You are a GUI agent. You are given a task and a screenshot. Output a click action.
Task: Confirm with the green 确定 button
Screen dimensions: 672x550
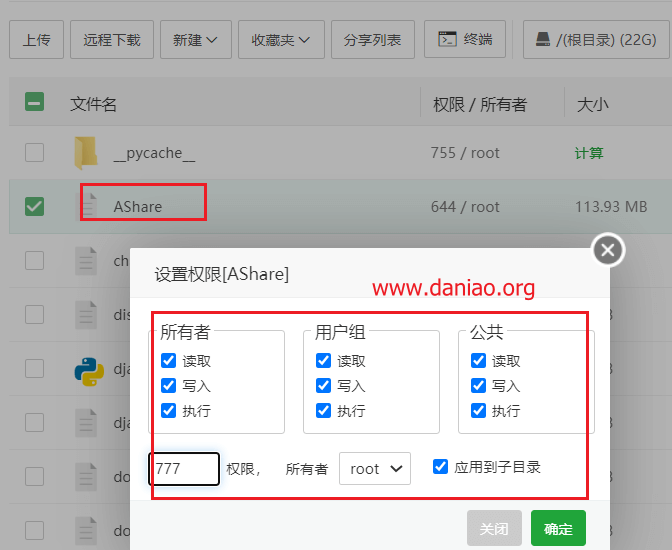pyautogui.click(x=558, y=528)
